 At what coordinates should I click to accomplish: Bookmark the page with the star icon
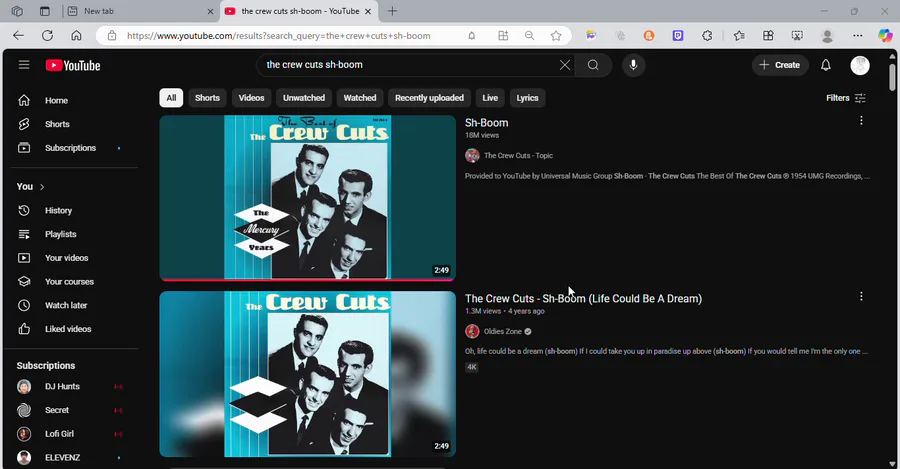tap(556, 36)
